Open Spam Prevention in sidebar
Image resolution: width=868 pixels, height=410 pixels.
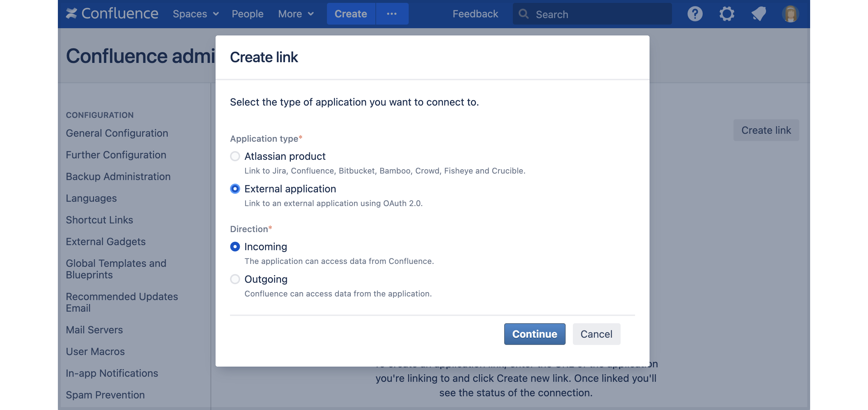click(x=105, y=395)
